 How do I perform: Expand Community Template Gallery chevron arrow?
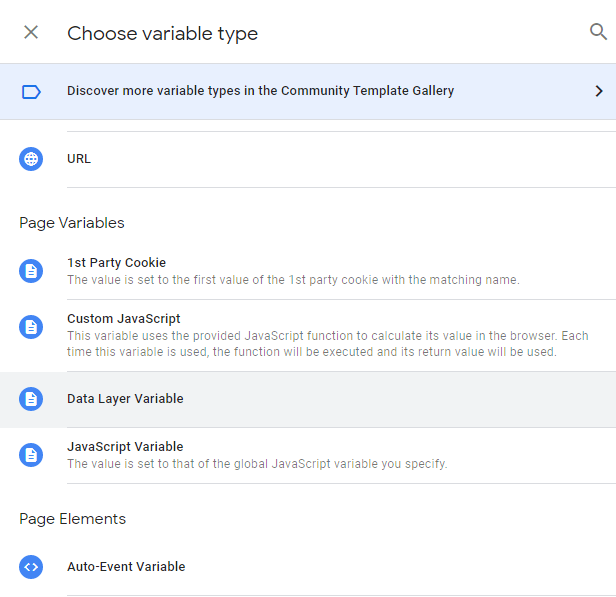pos(599,91)
